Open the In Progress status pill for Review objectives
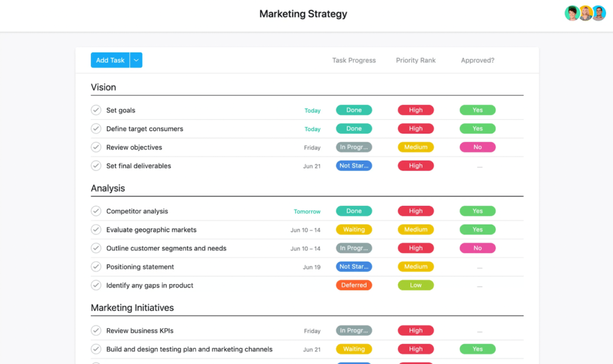The height and width of the screenshot is (364, 613). tap(354, 147)
